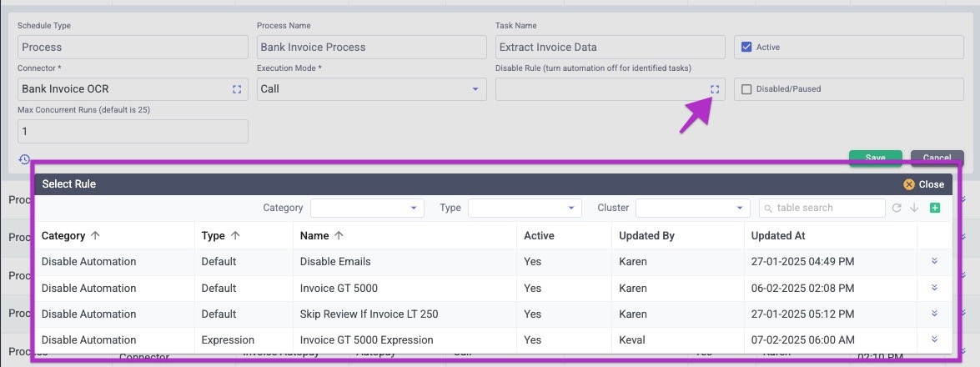Open the Disable Rule lookup picker icon
Image resolution: width=980 pixels, height=367 pixels.
(715, 89)
